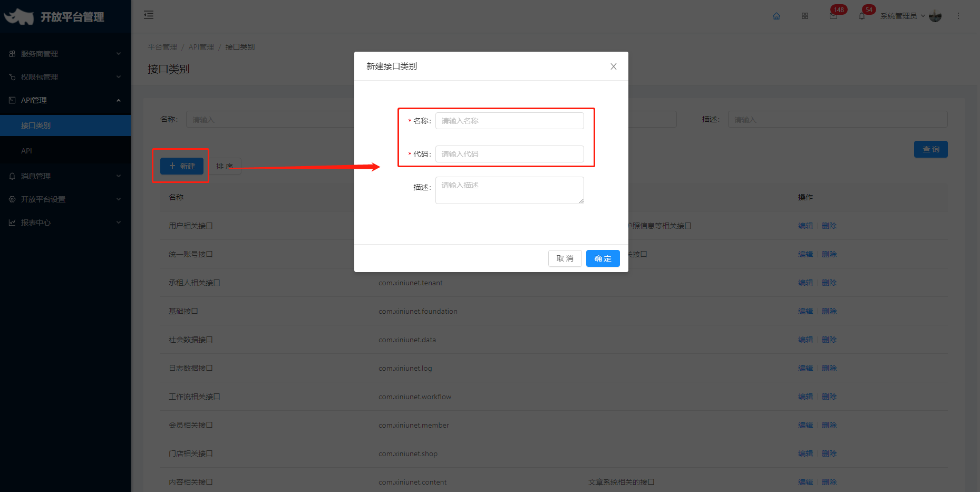980x492 pixels.
Task: Select 接口类别 sidebar menu item
Action: [x=65, y=126]
